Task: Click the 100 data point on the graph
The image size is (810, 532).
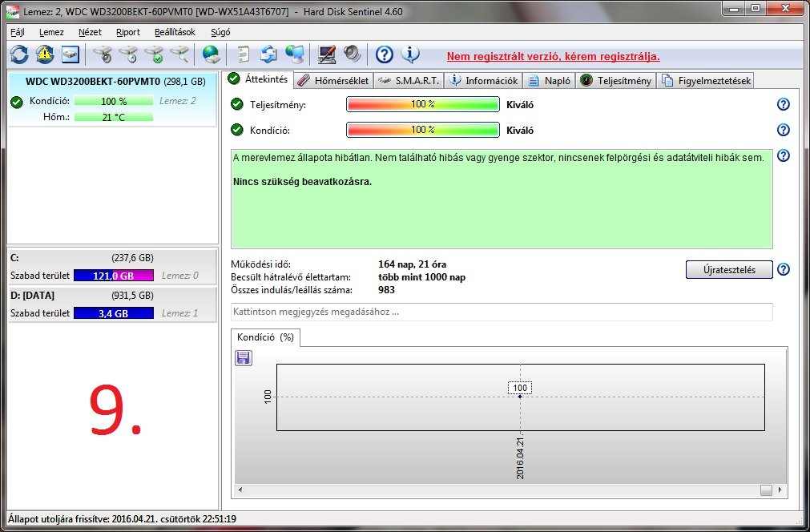Action: 520,396
